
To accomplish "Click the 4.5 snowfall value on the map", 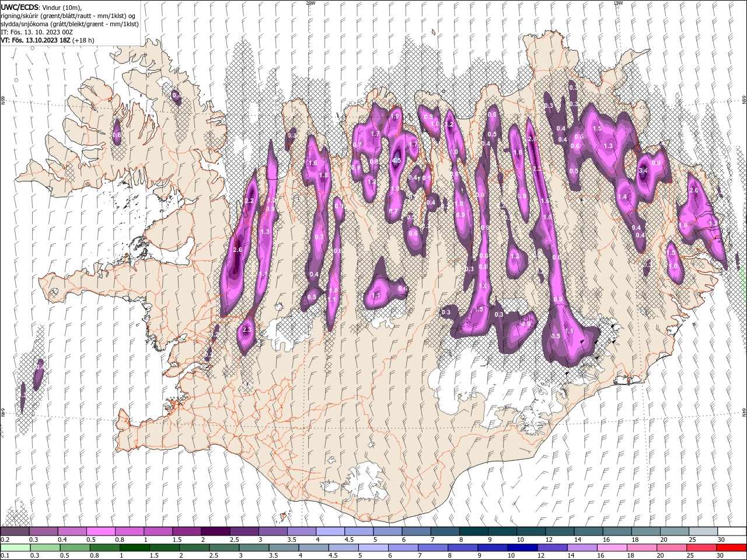I will pyautogui.click(x=396, y=160).
